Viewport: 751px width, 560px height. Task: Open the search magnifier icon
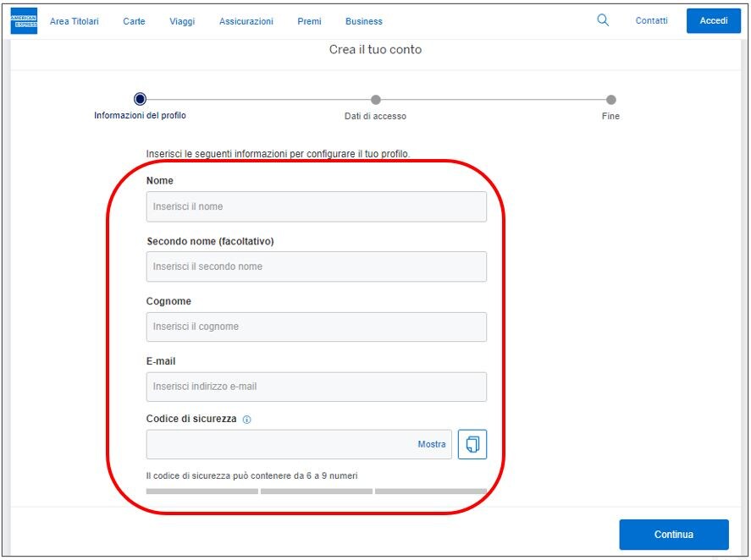coord(603,20)
